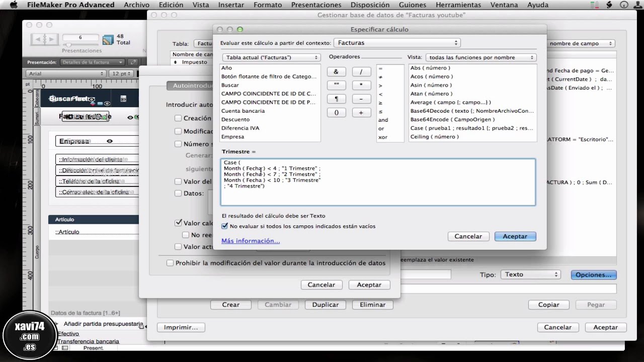Open the context dropdown showing Facturas
The height and width of the screenshot is (362, 644).
(x=397, y=43)
